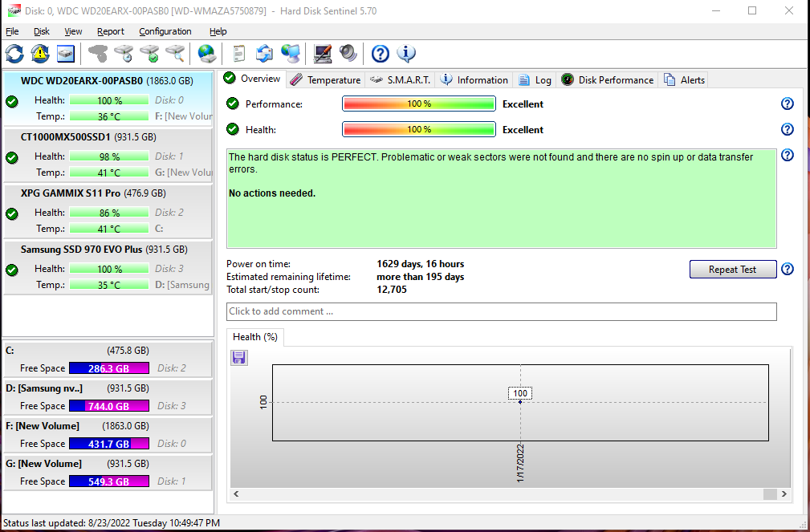Screen dimensions: 810x532
Task: Click the monitor with screwdriver toolbar icon
Action: point(323,54)
